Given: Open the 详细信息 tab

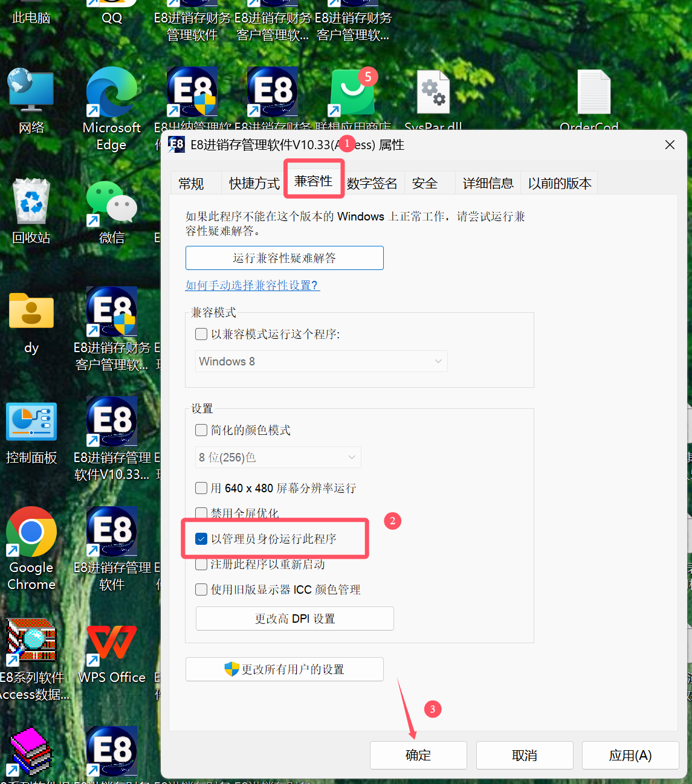Looking at the screenshot, I should (488, 184).
